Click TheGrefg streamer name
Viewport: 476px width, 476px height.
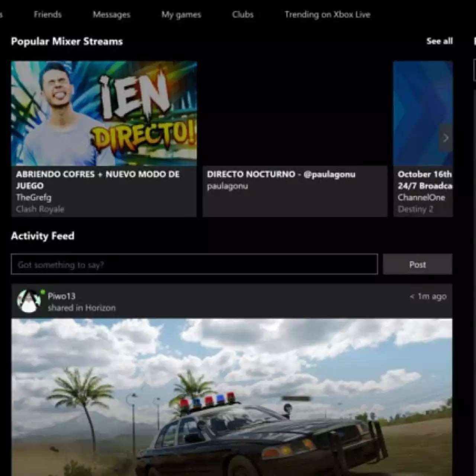[33, 197]
